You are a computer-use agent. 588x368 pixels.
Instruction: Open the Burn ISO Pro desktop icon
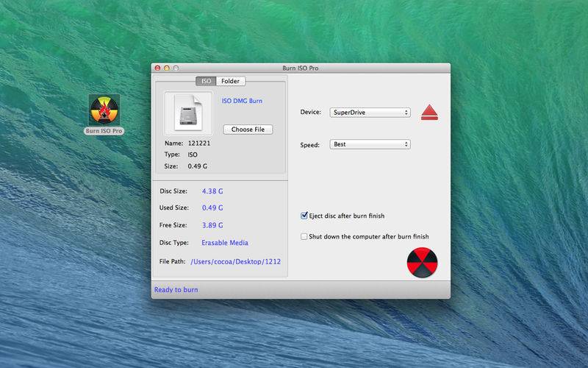coord(104,110)
